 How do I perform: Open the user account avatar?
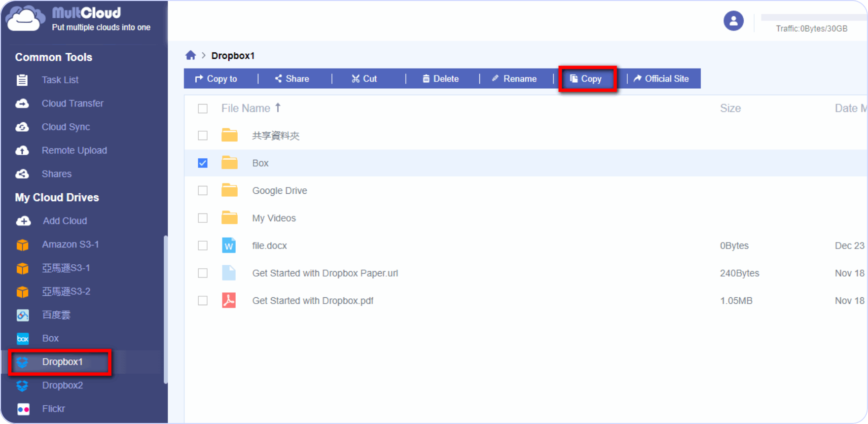[x=733, y=21]
